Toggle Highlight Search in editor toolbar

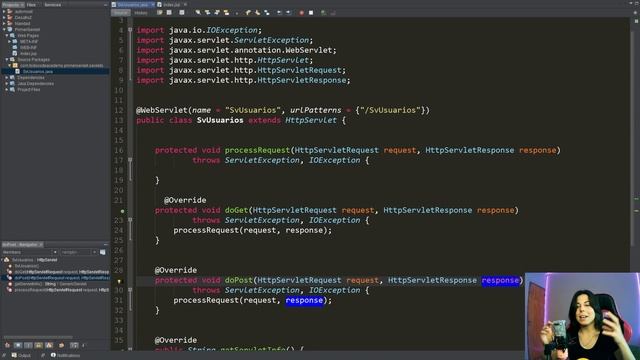(226, 13)
